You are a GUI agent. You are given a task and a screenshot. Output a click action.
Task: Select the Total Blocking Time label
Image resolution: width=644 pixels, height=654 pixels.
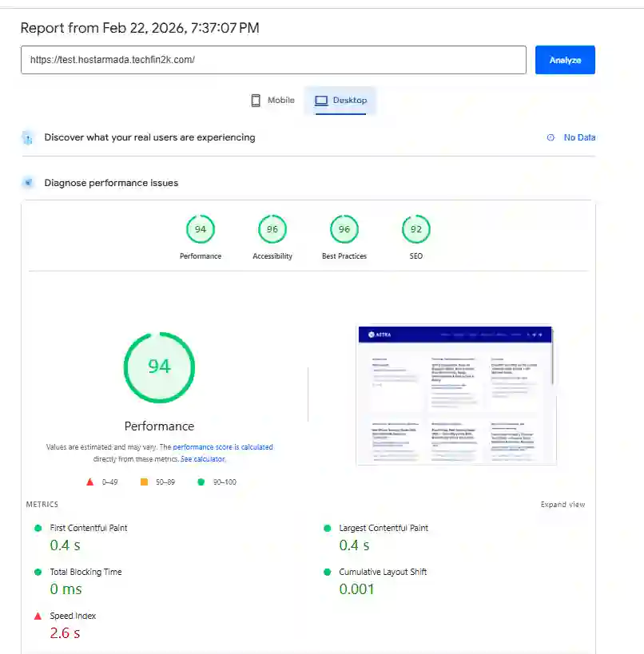pyautogui.click(x=85, y=572)
